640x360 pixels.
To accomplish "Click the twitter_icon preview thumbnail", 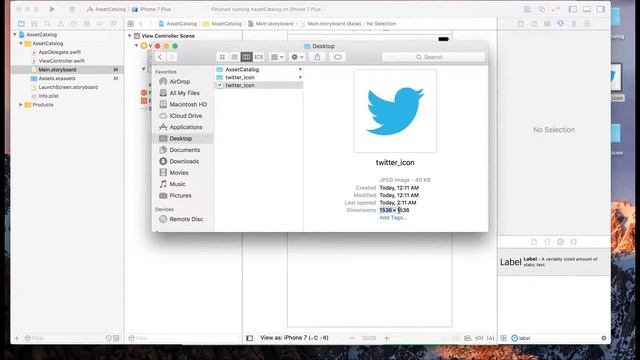I will coord(395,111).
